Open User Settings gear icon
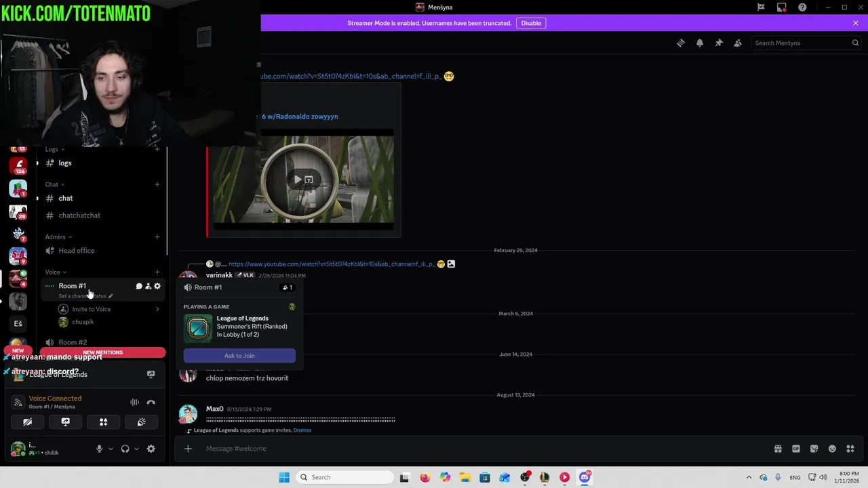This screenshot has width=868, height=488. point(151,449)
